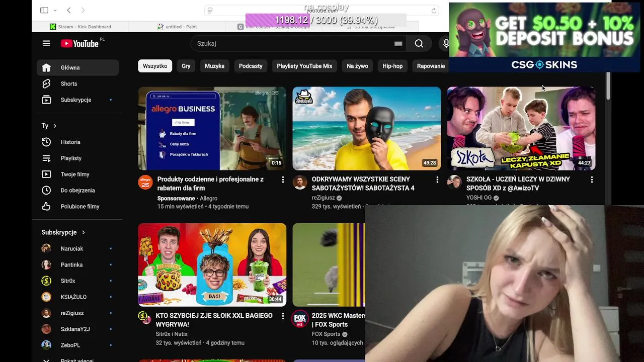644x362 pixels.
Task: Open reZigiusz channel in sidebar subscriptions
Action: pos(77,313)
